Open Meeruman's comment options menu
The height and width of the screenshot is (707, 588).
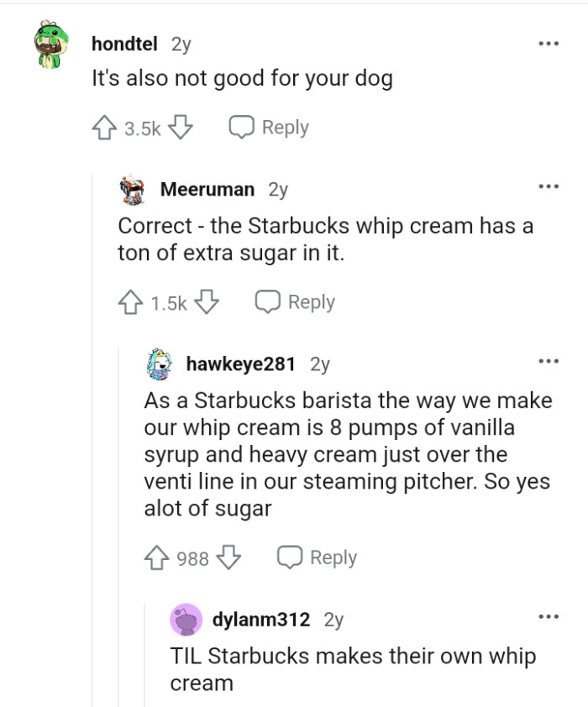click(x=550, y=186)
